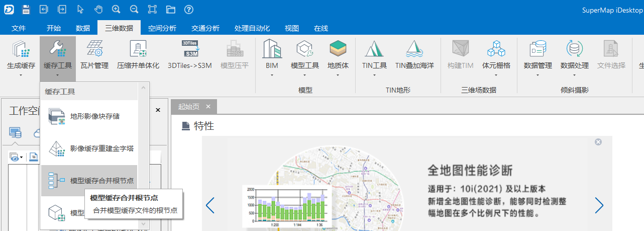Click the open folder icon

pos(171,9)
